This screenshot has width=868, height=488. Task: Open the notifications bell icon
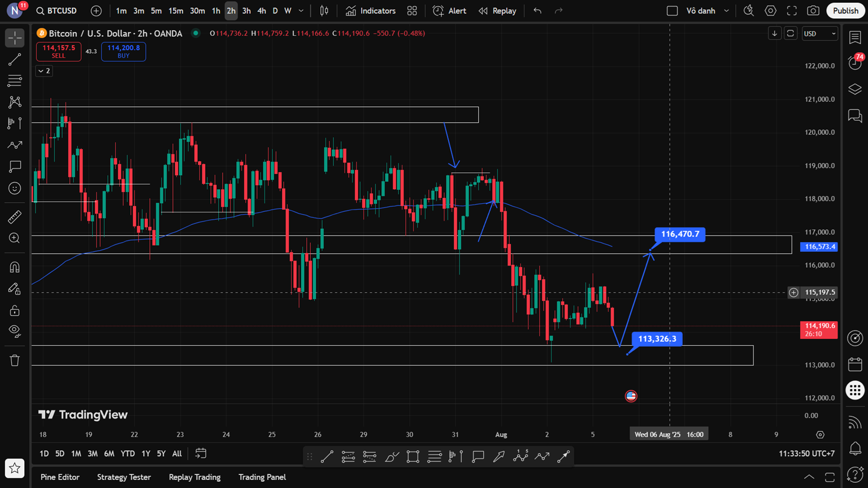coord(855,448)
